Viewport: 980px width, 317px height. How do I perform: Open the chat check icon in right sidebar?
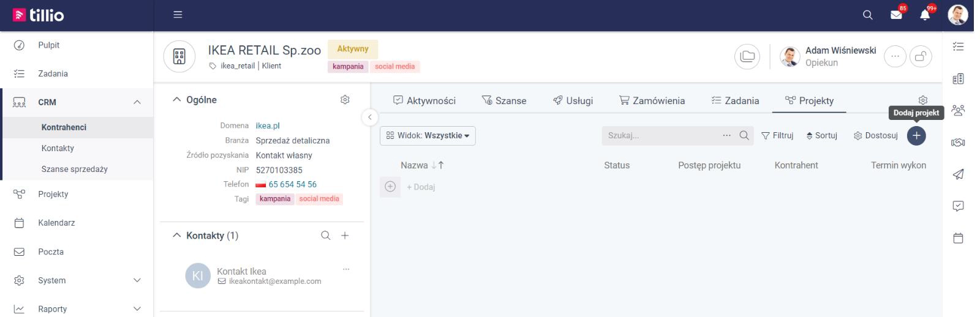pos(959,206)
